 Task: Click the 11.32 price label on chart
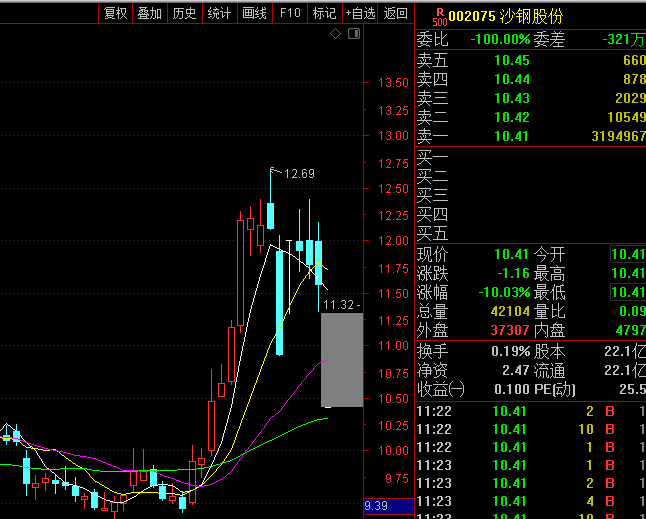(x=342, y=304)
